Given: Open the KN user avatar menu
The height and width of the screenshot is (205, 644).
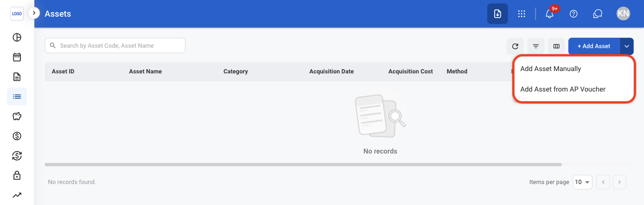Looking at the screenshot, I should point(623,13).
